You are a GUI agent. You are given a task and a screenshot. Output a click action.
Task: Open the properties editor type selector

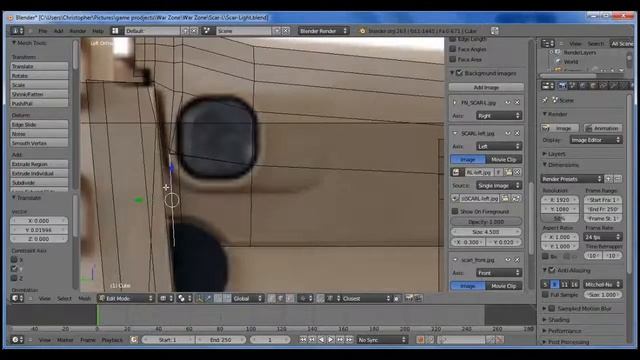coord(547,85)
